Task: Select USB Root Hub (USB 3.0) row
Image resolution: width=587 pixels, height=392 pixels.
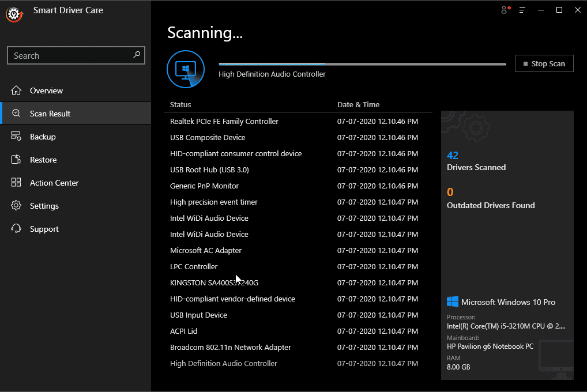Action: click(298, 169)
